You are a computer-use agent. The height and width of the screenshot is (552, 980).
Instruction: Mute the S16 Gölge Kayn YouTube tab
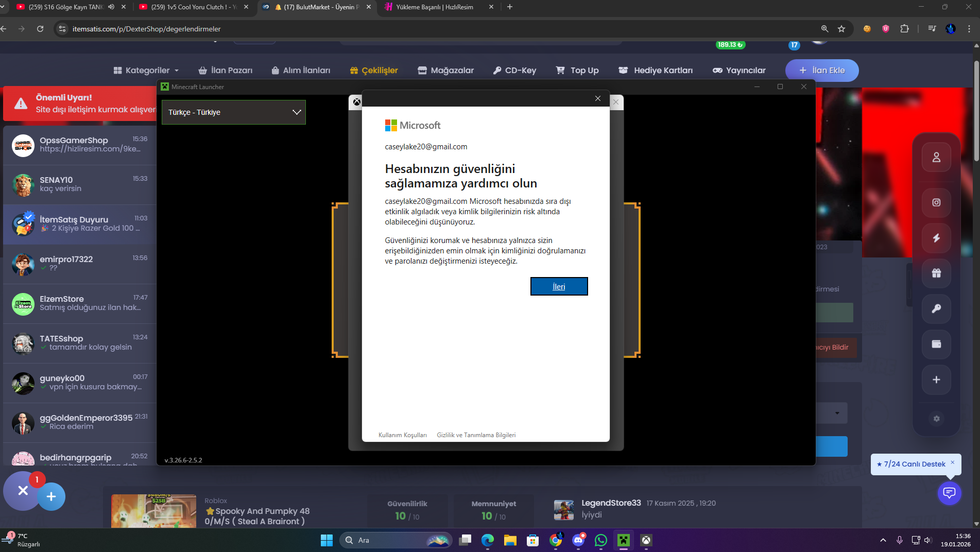(x=111, y=7)
